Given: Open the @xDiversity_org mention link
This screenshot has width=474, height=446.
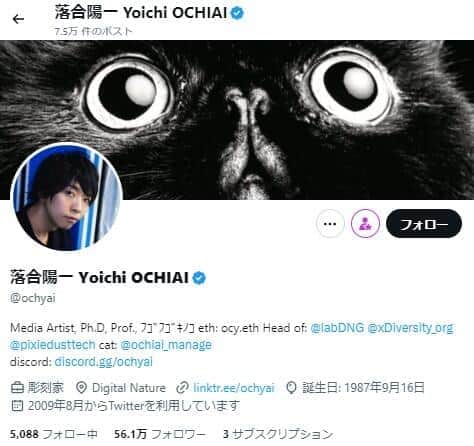Looking at the screenshot, I should (x=410, y=328).
